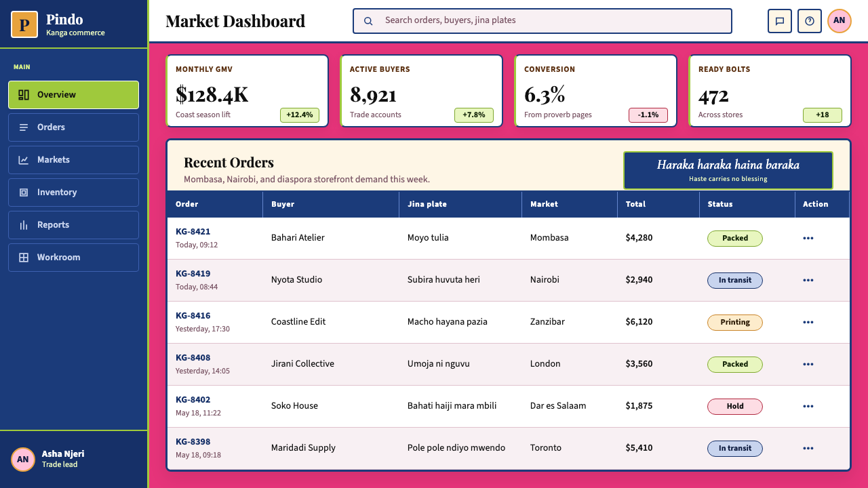Click the $3,560 total
Image resolution: width=868 pixels, height=488 pixels.
tap(639, 364)
